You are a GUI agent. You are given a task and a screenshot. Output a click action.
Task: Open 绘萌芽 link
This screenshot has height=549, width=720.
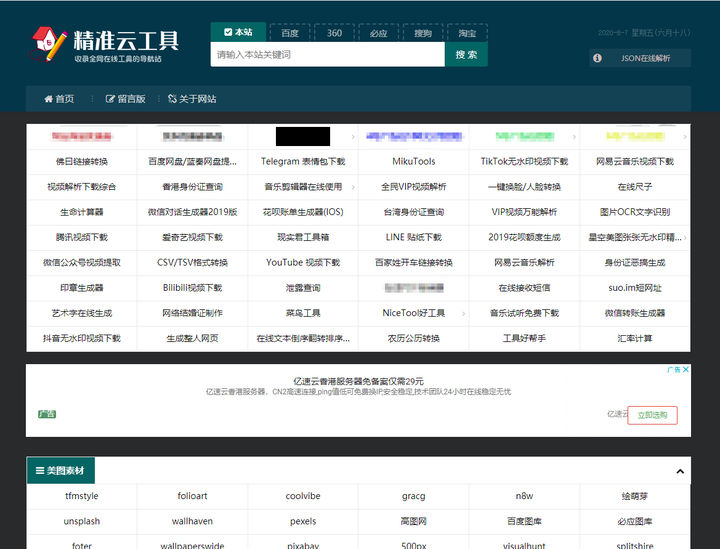[635, 496]
